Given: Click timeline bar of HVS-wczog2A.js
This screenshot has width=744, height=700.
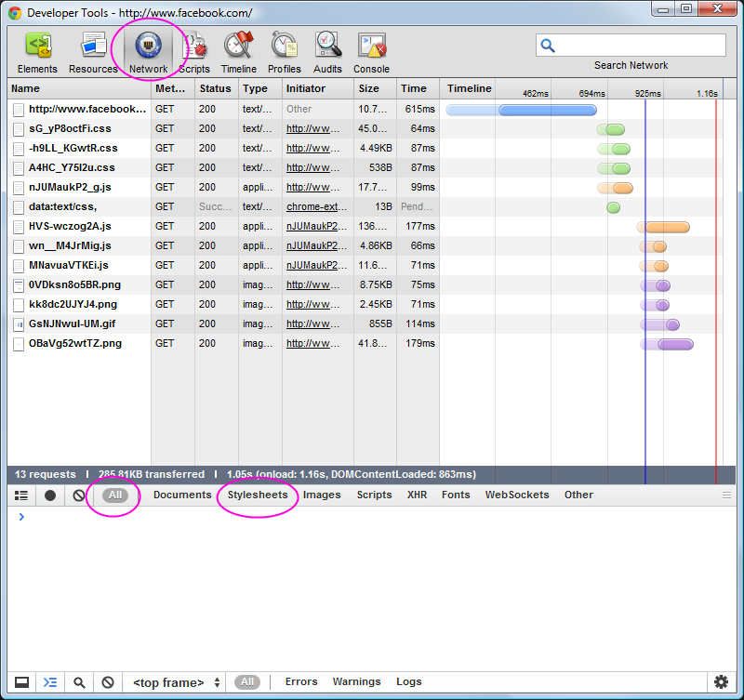Looking at the screenshot, I should click(663, 228).
